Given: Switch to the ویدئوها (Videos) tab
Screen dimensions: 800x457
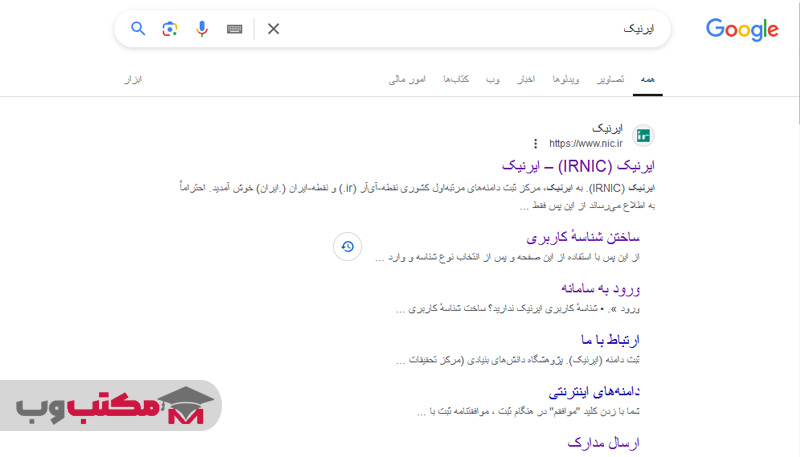Looking at the screenshot, I should pyautogui.click(x=566, y=79).
